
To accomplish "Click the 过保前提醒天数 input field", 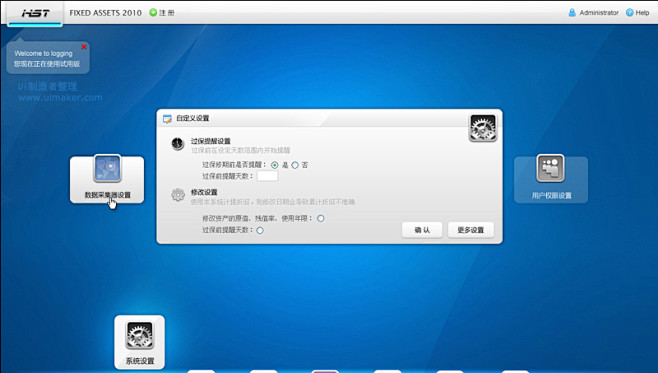I will coord(267,176).
